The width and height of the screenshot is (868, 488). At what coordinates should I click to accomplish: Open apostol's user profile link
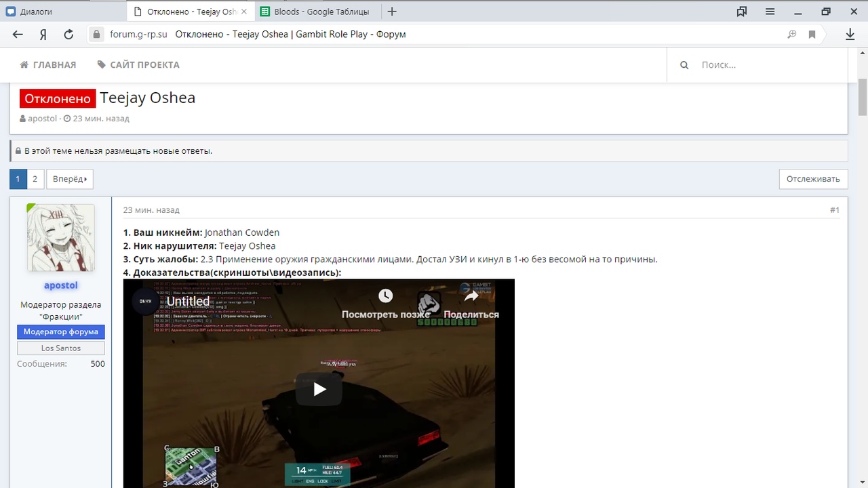coord(61,285)
